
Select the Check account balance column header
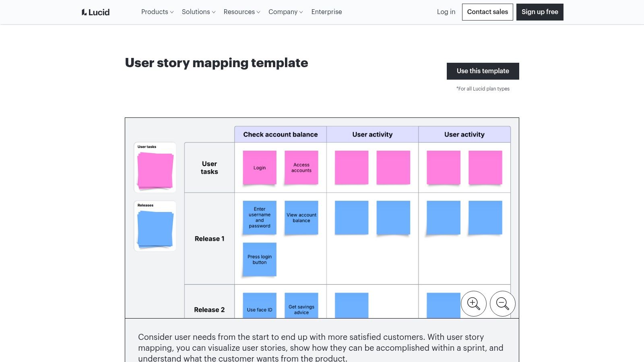pos(281,134)
